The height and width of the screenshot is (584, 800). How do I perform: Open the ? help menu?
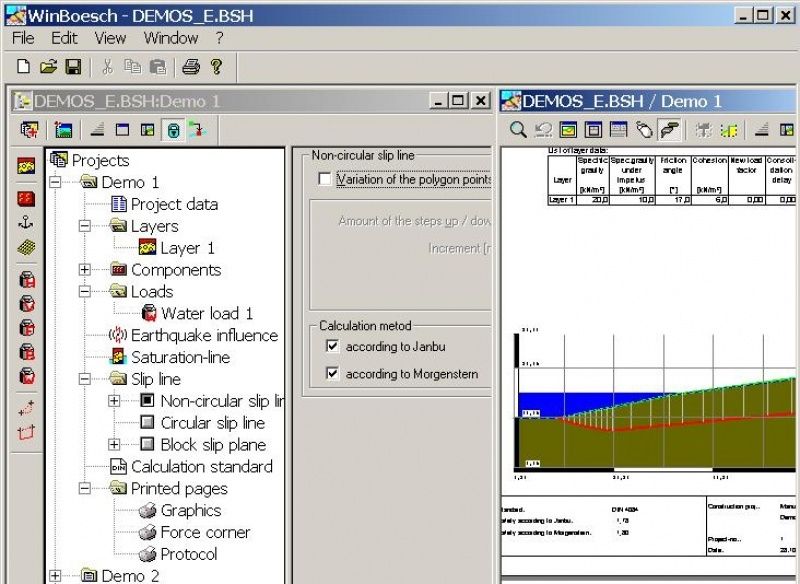point(219,38)
